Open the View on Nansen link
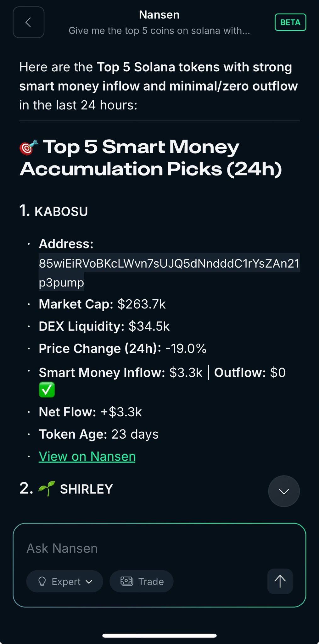The width and height of the screenshot is (319, 644). coord(87,456)
